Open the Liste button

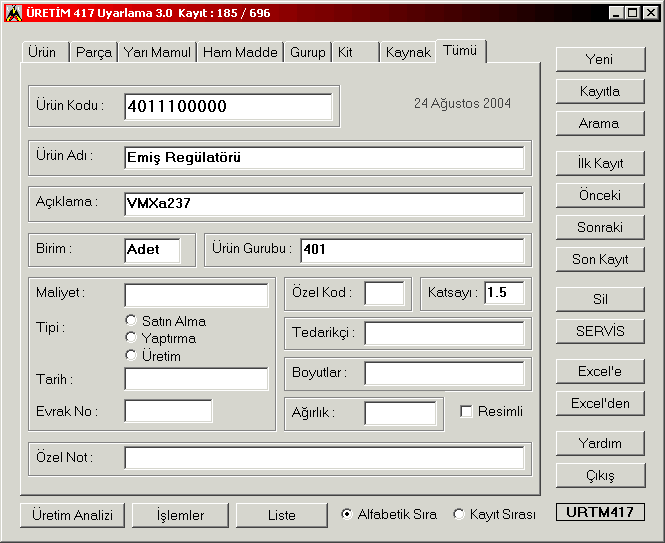pos(282,515)
